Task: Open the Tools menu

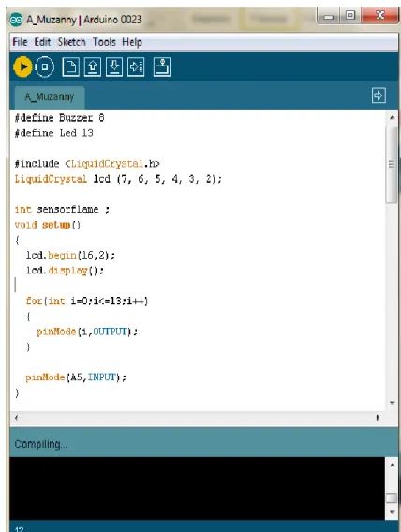Action: pyautogui.click(x=104, y=42)
